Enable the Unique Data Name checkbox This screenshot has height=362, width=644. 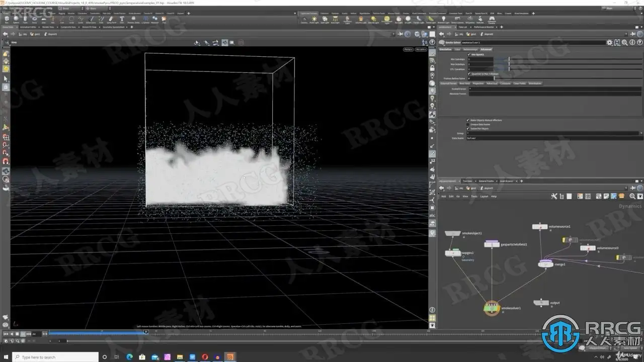469,124
